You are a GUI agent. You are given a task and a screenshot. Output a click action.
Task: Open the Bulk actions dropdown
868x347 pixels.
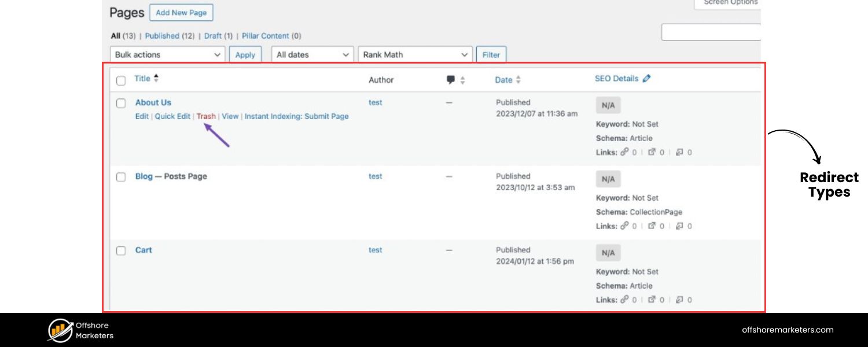[x=167, y=54]
